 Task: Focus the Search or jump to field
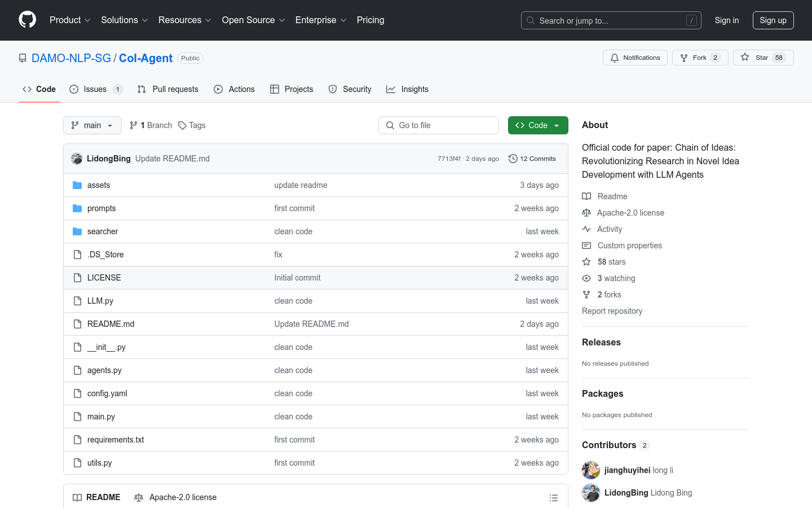pyautogui.click(x=611, y=20)
